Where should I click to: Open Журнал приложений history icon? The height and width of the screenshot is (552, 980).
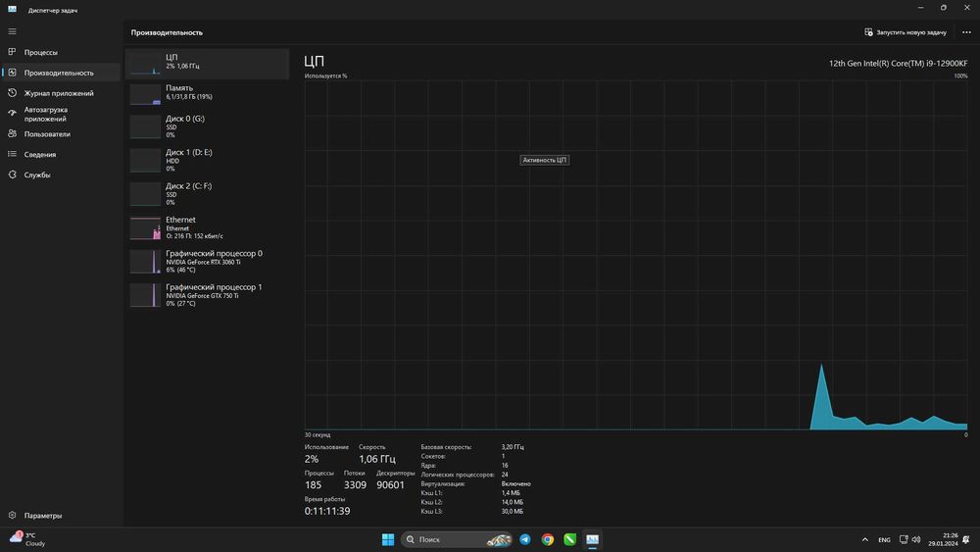[x=12, y=92]
